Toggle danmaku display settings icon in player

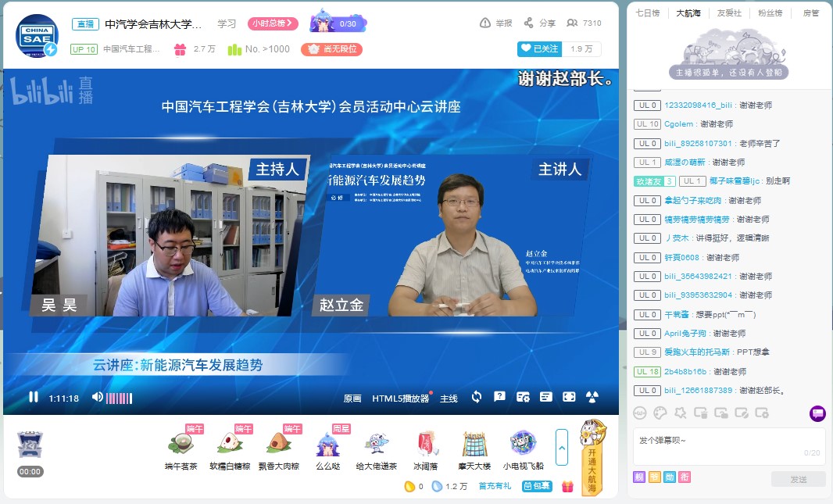click(x=523, y=397)
